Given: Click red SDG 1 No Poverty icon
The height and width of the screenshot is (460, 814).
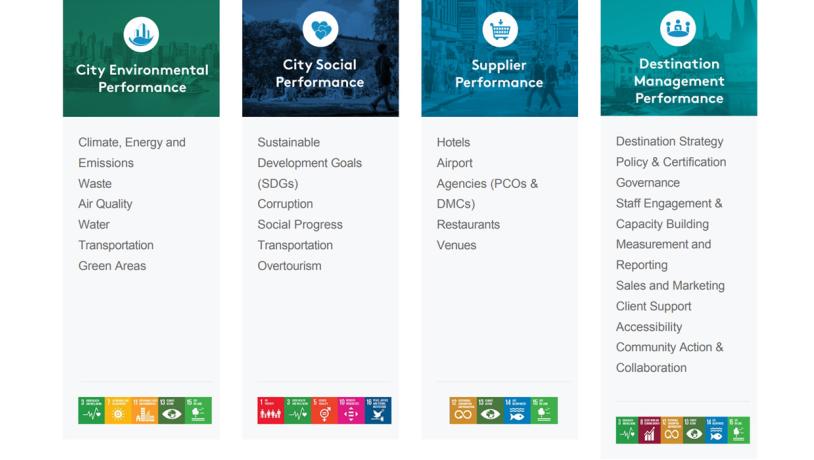Looking at the screenshot, I should 270,411.
